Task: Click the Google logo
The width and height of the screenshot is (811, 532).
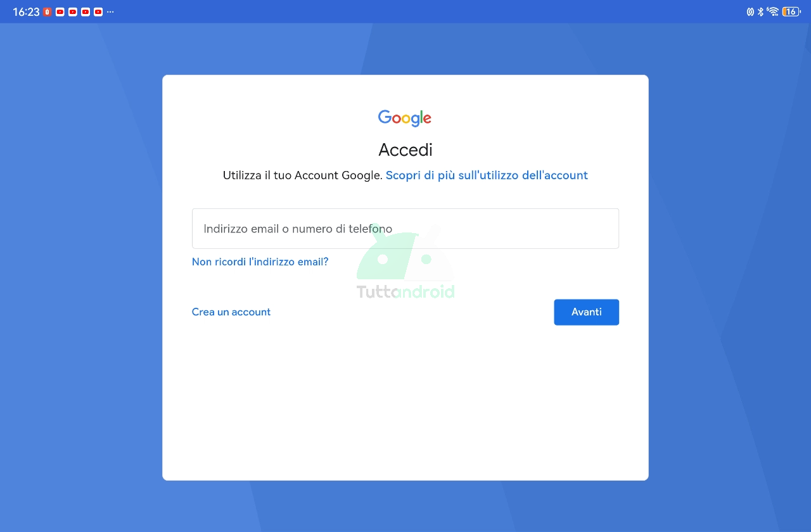Action: point(405,118)
